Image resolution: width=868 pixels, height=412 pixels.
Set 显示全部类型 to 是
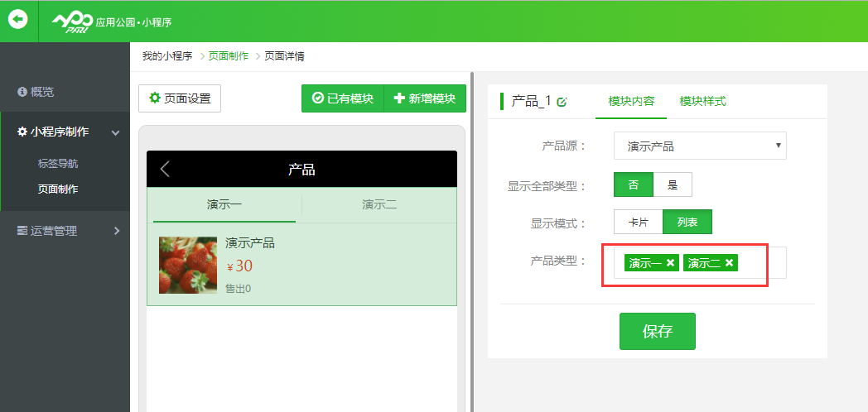point(673,184)
